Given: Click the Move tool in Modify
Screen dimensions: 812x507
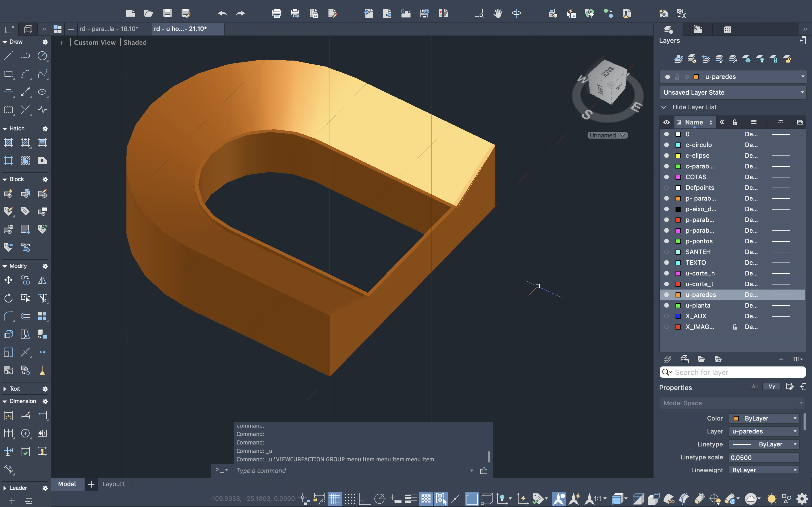Looking at the screenshot, I should click(x=8, y=280).
